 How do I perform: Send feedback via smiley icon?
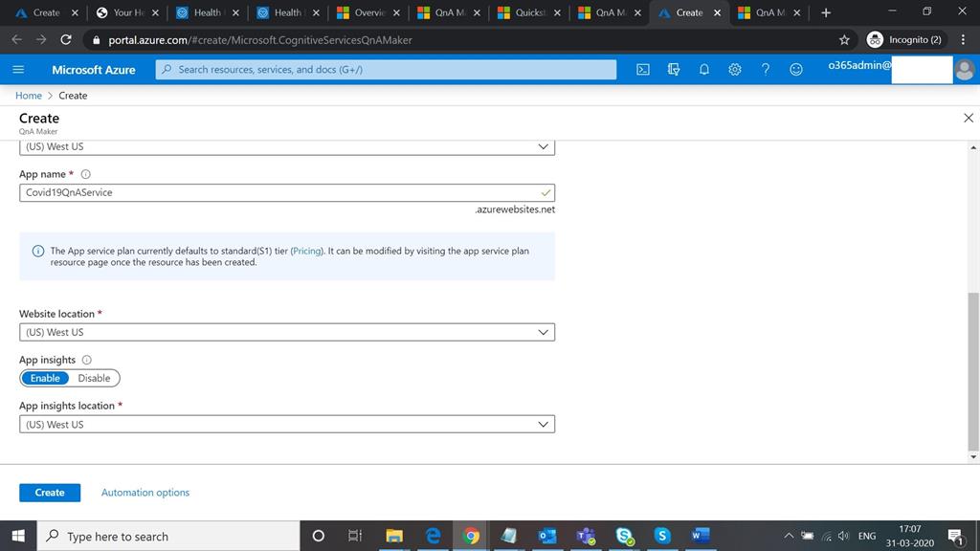tap(795, 69)
